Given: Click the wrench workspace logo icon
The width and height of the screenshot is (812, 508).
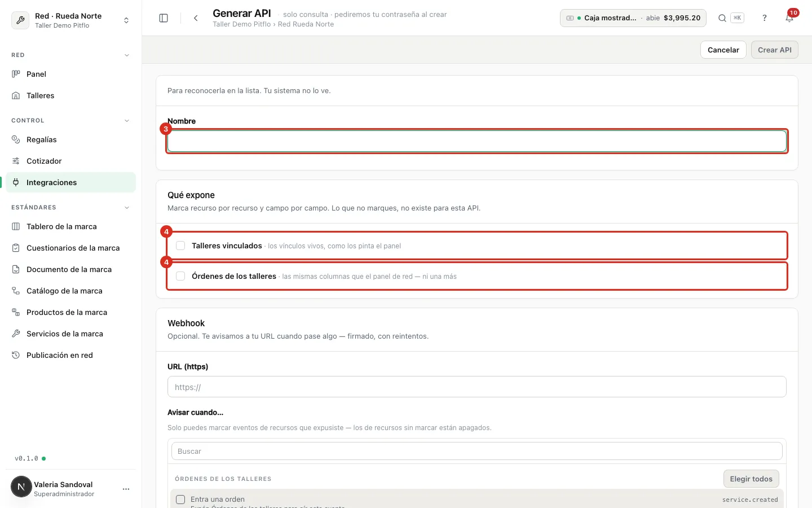Looking at the screenshot, I should 20,20.
